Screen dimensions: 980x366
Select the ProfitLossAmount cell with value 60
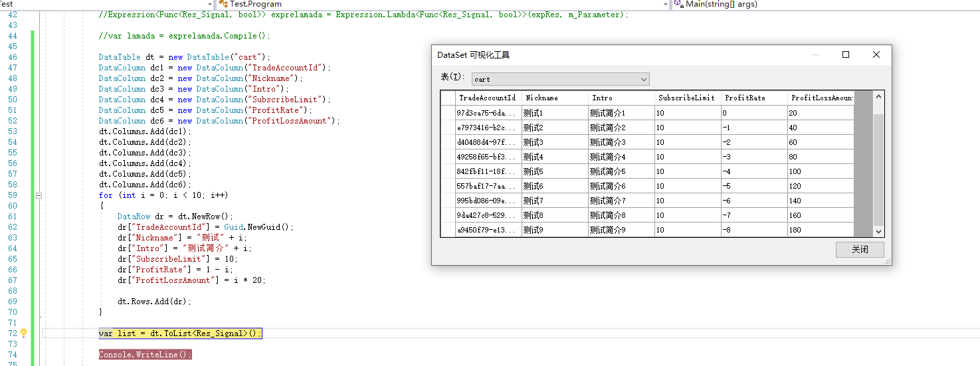[821, 142]
